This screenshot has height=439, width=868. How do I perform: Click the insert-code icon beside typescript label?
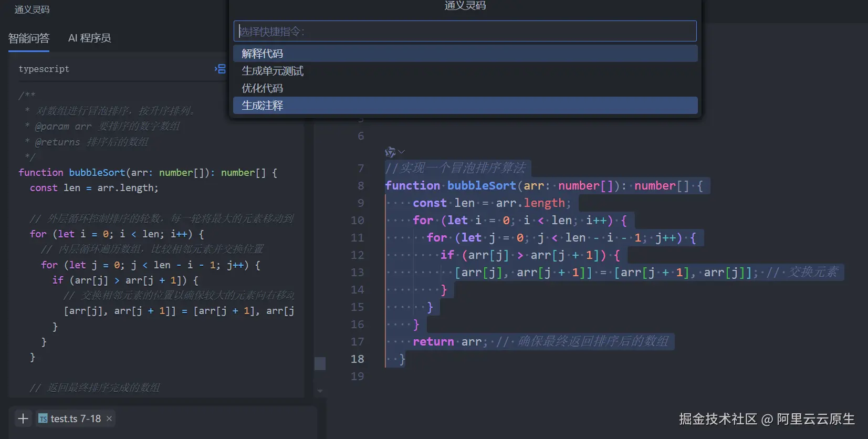coord(220,69)
